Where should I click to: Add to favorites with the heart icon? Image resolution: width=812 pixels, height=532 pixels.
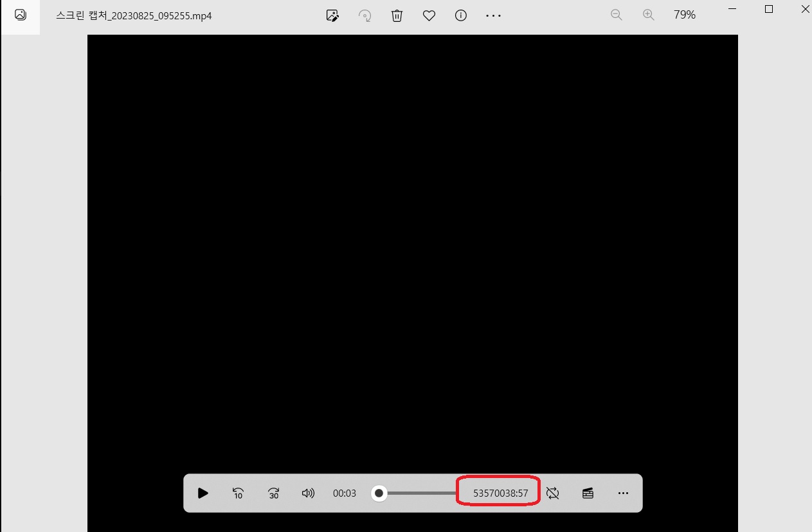[x=429, y=15]
